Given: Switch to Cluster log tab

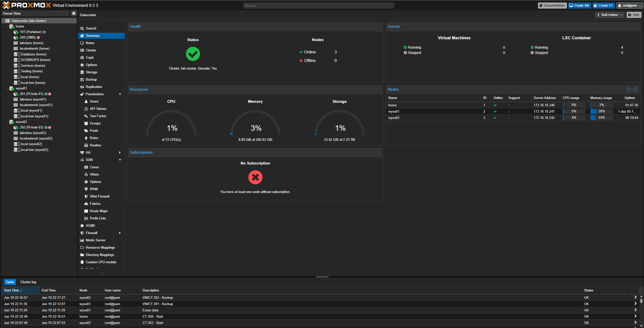Looking at the screenshot, I should (28, 282).
